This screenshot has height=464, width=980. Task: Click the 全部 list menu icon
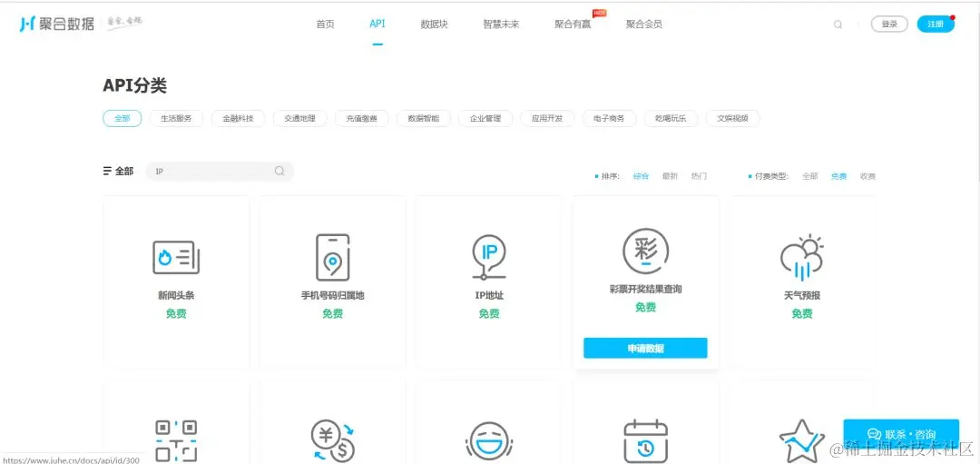point(107,171)
